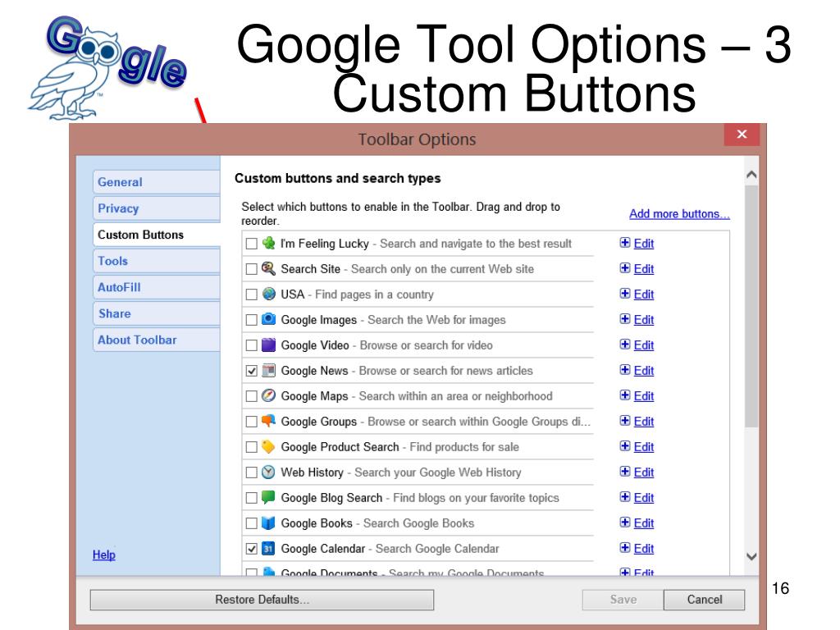This screenshot has width=840, height=630.
Task: Click the Add more buttons link
Action: (679, 214)
